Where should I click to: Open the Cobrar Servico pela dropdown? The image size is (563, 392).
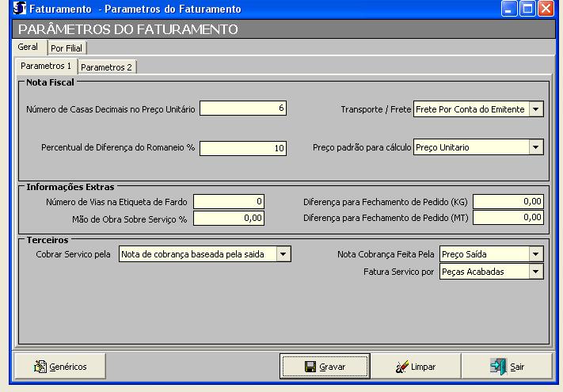(x=283, y=254)
